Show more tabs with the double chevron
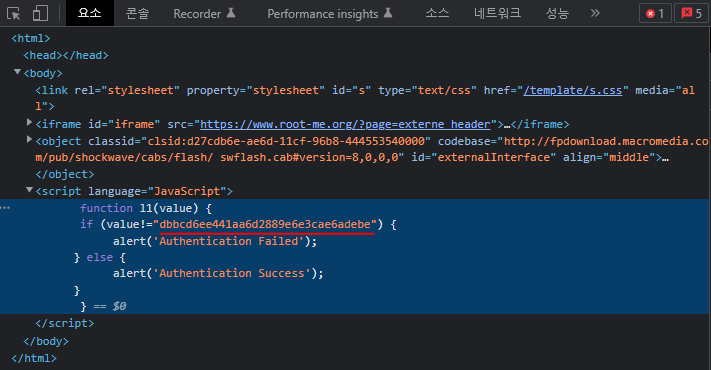This screenshot has height=370, width=711. pyautogui.click(x=595, y=14)
